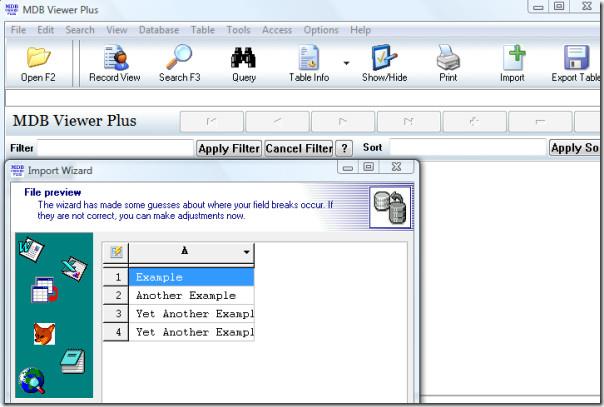Go to last record navigator button
Screen dimensions: 604x407
click(409, 122)
